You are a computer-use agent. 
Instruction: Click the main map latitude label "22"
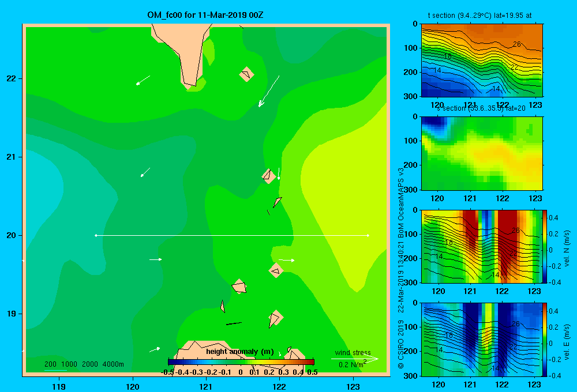(x=11, y=78)
